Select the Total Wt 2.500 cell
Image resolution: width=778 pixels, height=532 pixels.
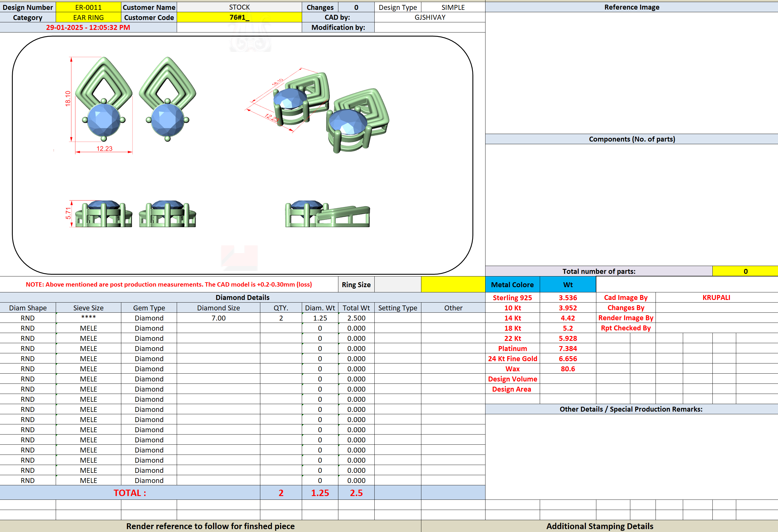[x=356, y=318]
